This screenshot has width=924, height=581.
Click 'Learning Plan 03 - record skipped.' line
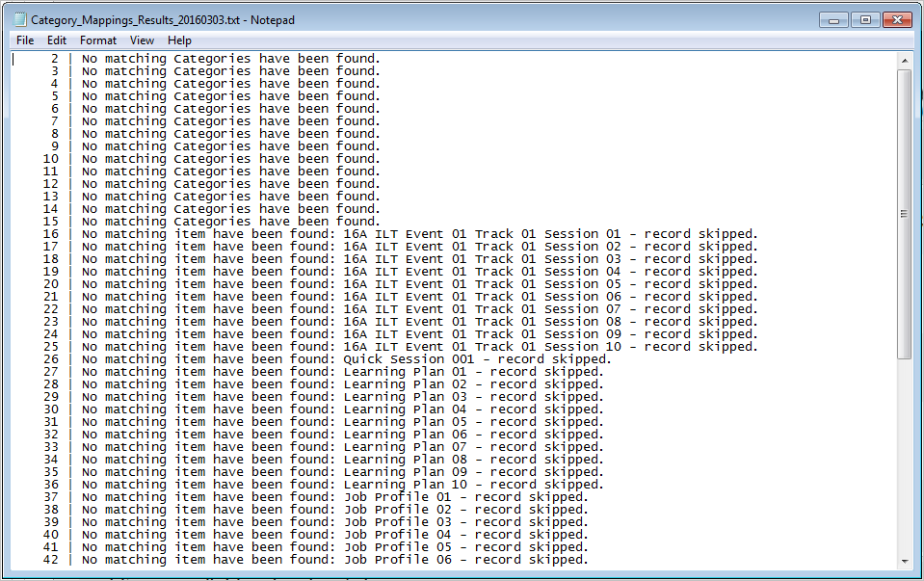point(324,397)
